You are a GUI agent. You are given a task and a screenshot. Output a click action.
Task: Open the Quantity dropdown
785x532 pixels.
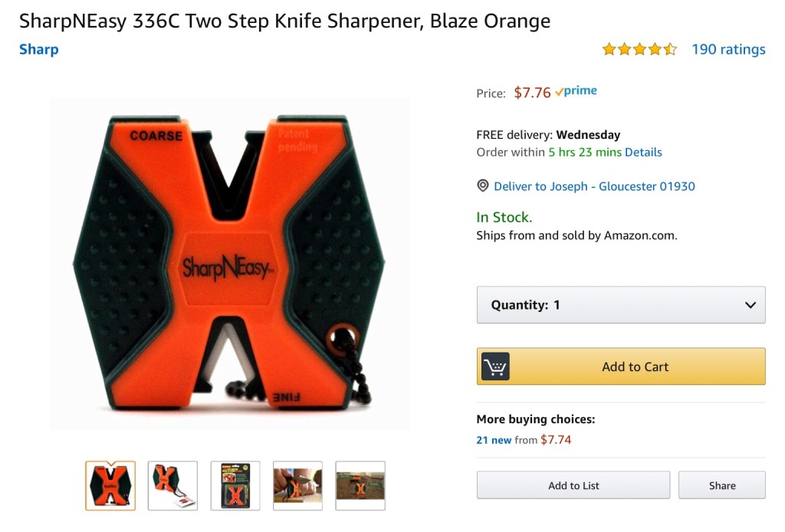point(620,305)
